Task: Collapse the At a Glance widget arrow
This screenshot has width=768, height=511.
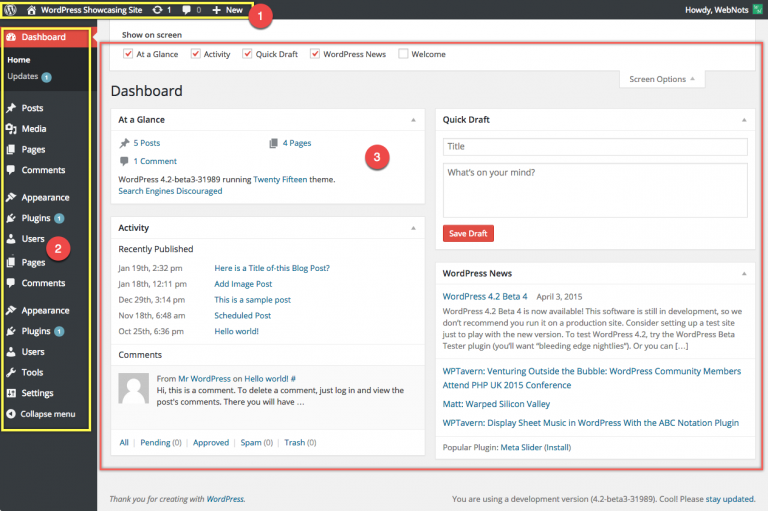Action: 413,120
